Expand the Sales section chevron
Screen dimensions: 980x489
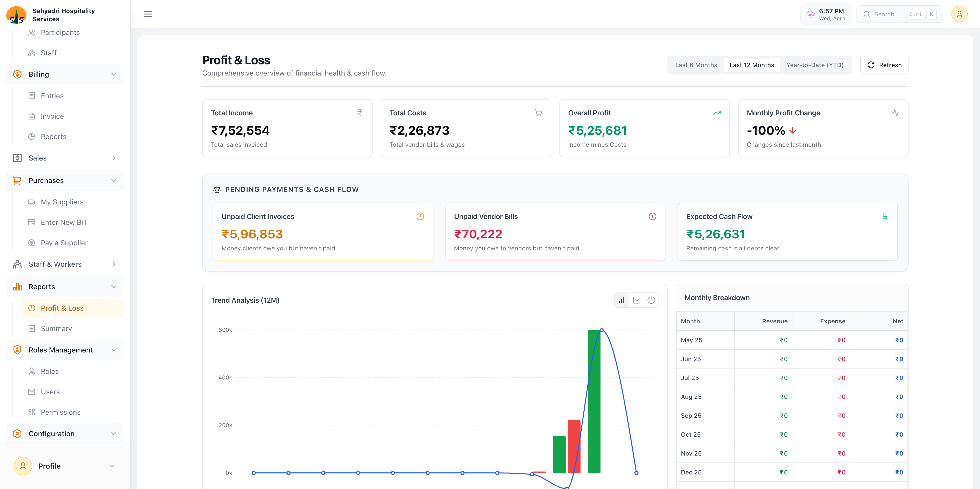(114, 158)
